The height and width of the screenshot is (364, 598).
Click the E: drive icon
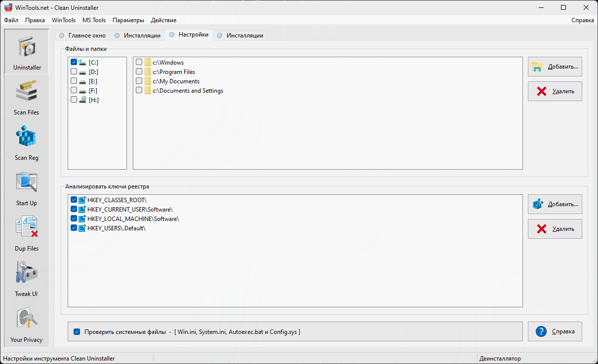click(83, 81)
